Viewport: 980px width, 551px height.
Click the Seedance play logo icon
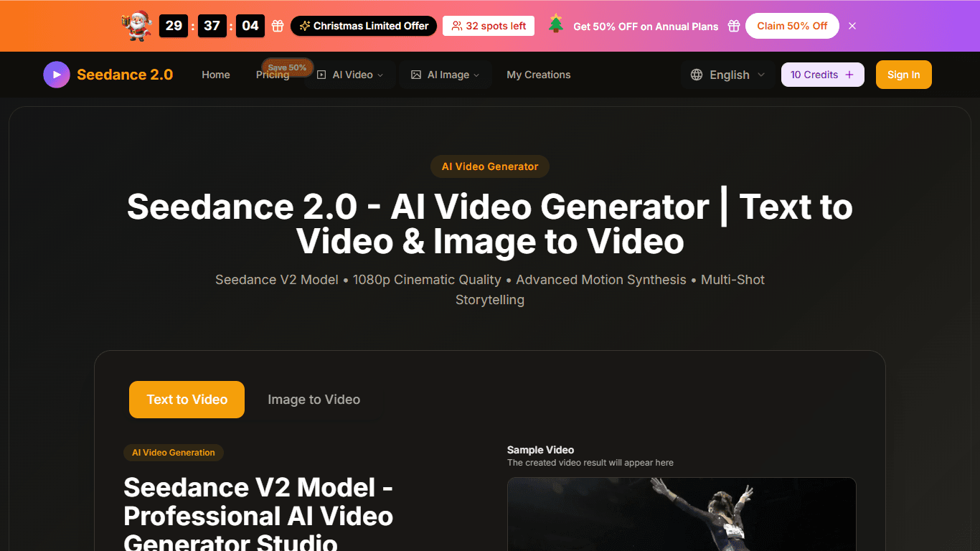pyautogui.click(x=57, y=75)
